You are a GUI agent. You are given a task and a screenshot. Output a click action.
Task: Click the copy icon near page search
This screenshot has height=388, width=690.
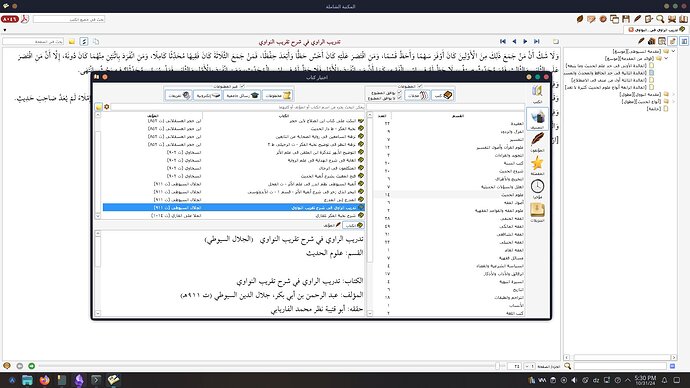click(95, 41)
